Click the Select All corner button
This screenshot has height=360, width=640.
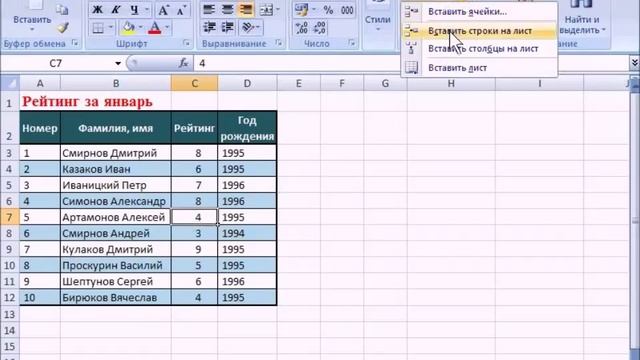pyautogui.click(x=10, y=83)
